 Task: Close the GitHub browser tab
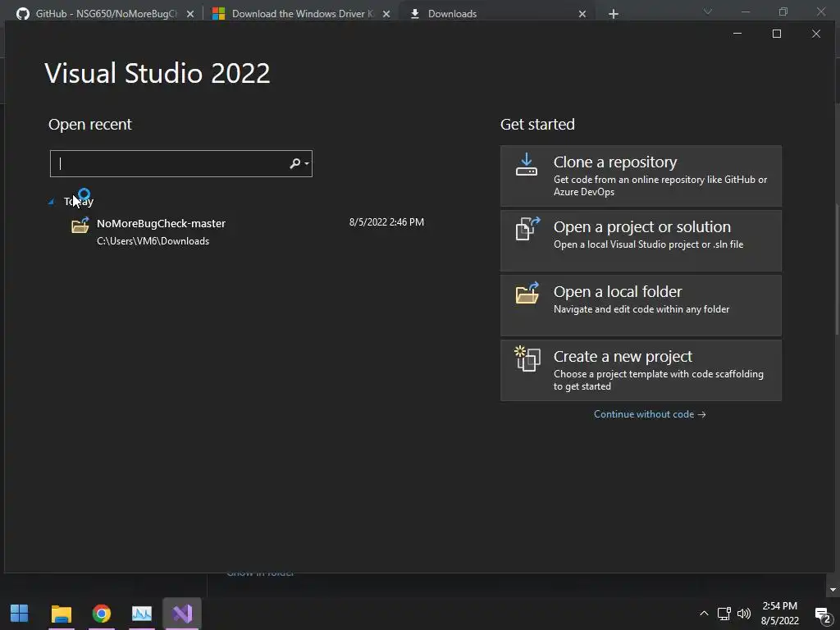coord(190,15)
